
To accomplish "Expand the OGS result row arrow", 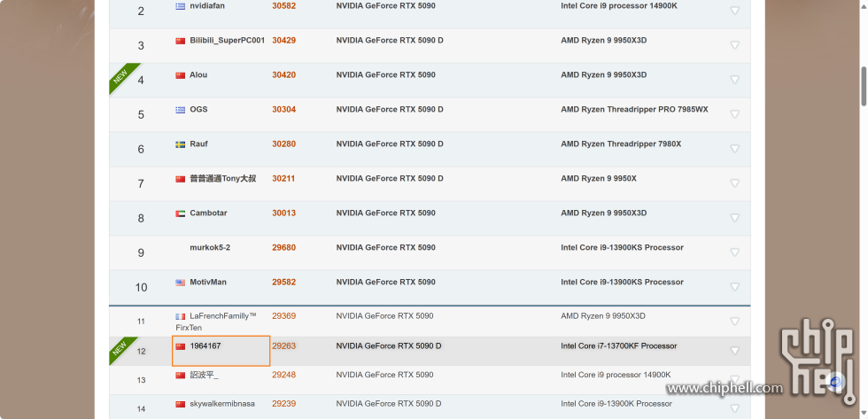I will pos(734,114).
